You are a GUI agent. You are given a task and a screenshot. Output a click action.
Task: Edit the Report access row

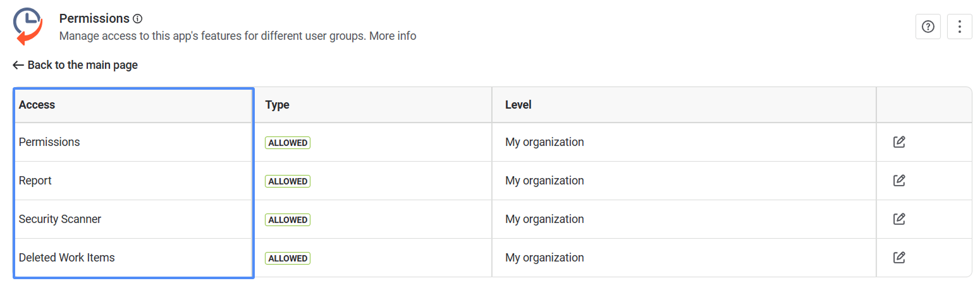pos(899,181)
